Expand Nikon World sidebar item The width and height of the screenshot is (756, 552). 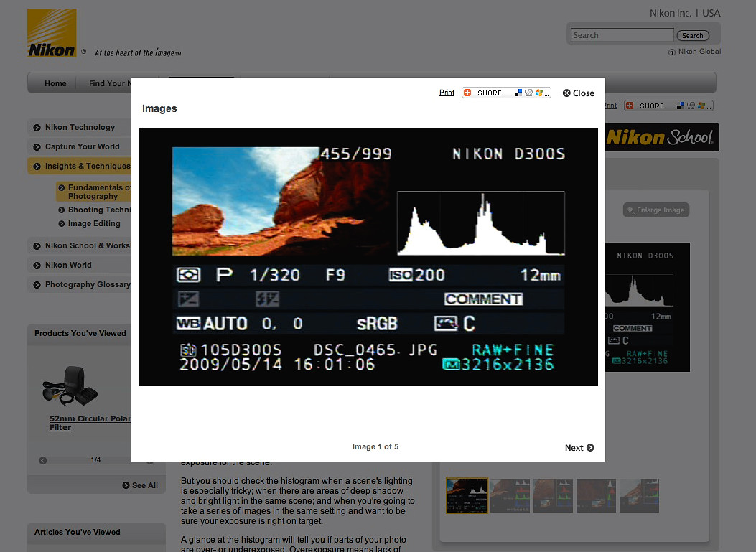coord(80,265)
